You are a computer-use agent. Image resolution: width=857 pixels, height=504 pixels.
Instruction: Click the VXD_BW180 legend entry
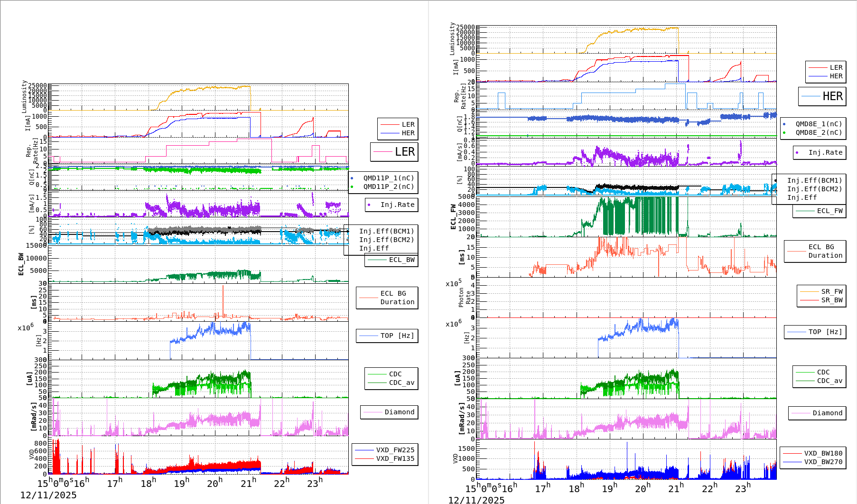tap(822, 453)
